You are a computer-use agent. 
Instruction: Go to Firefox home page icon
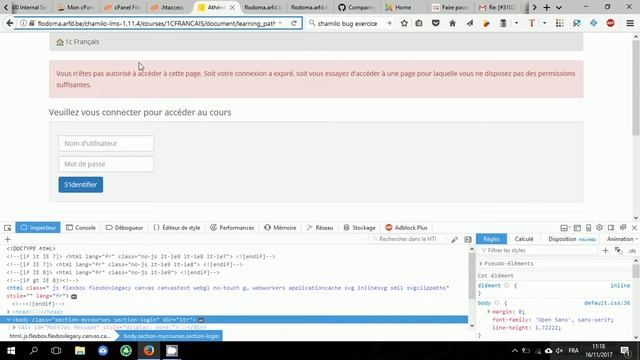(x=452, y=23)
